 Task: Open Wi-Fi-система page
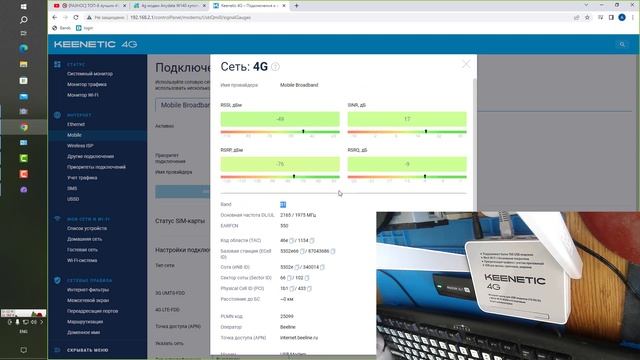click(82, 260)
